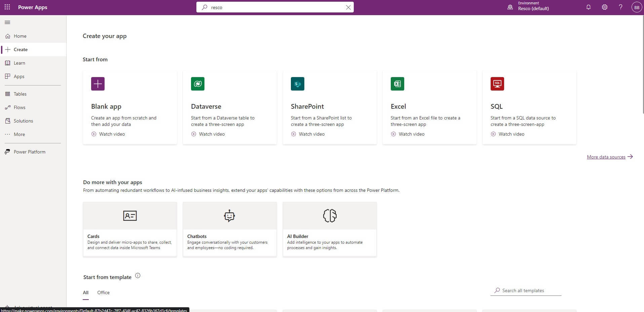Click the header search box containing resco
The image size is (644, 312).
click(x=275, y=7)
